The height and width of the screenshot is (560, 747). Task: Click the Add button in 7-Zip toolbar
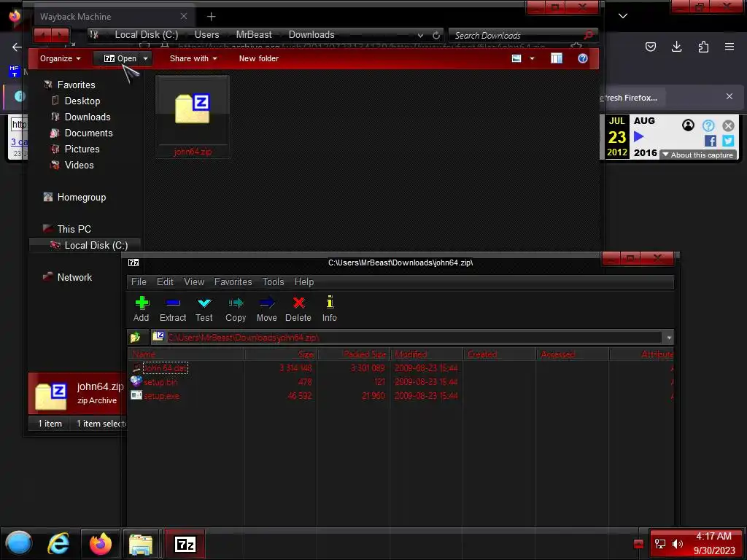141,309
